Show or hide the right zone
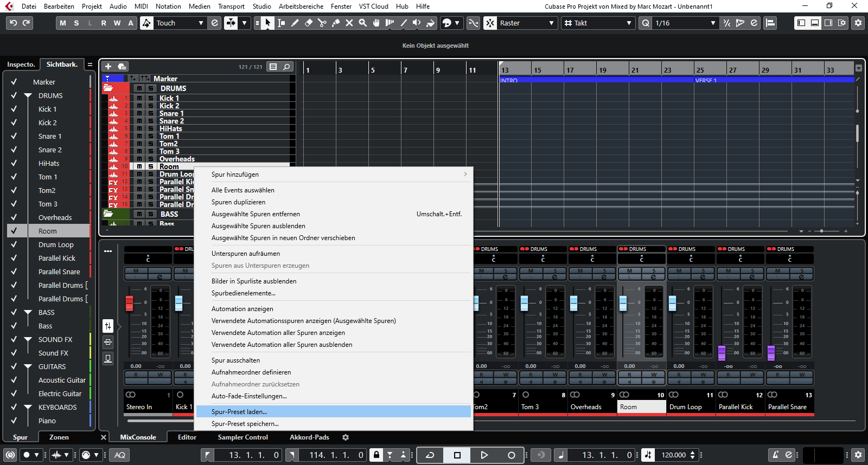The height and width of the screenshot is (465, 868). click(x=828, y=23)
